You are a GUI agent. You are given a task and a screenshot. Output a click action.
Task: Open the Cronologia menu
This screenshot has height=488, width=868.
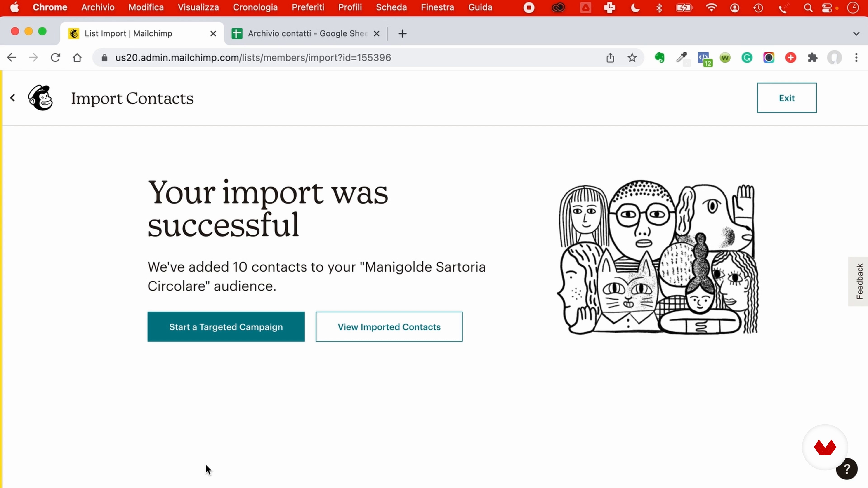tap(255, 7)
